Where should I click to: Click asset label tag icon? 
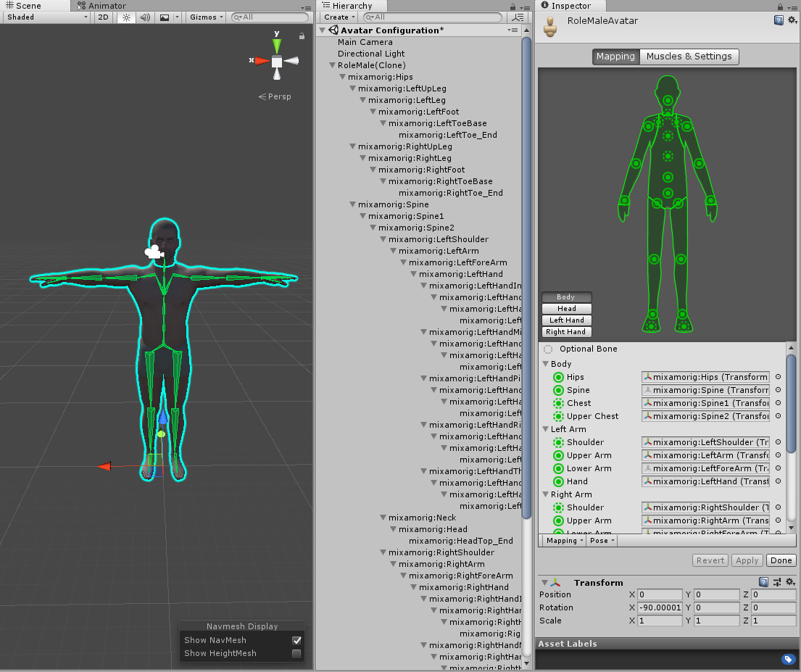[788, 659]
